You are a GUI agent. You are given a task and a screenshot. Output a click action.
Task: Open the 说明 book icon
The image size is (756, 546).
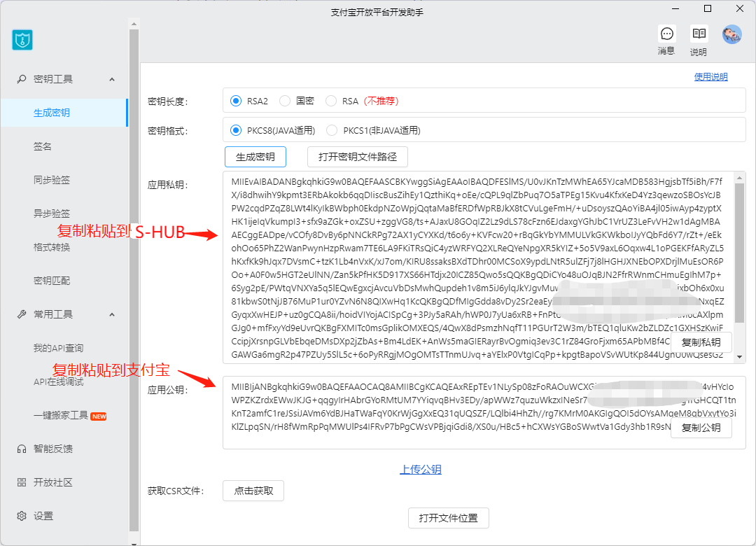699,34
